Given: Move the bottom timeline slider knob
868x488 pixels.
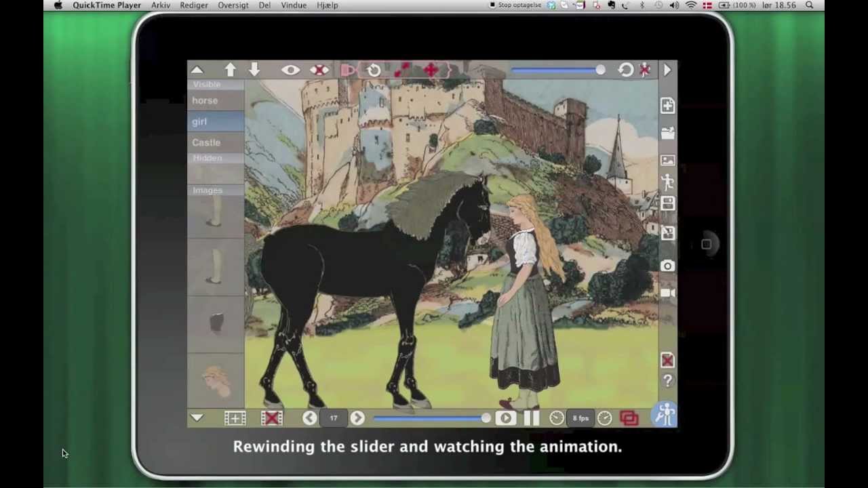Looking at the screenshot, I should (486, 418).
